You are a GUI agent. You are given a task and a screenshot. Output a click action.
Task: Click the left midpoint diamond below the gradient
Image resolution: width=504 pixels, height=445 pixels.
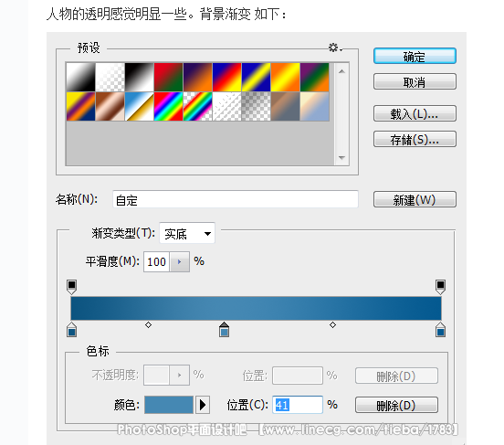pos(148,325)
